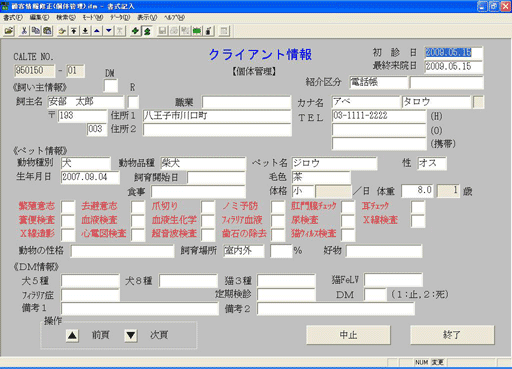Viewport: 512px width, 369px height.
Task: Click the 最終来院日 date field
Action: click(453, 67)
